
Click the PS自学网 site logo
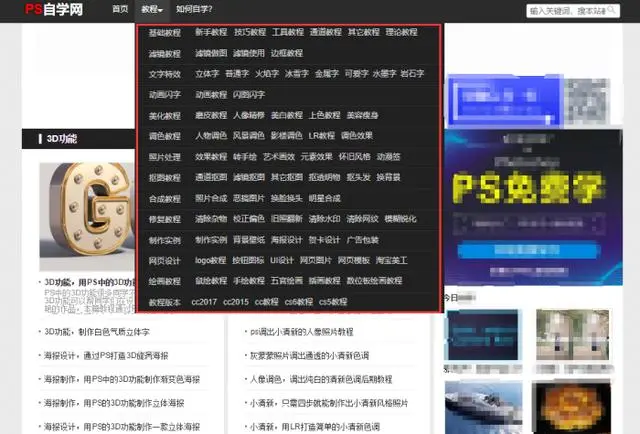click(54, 9)
